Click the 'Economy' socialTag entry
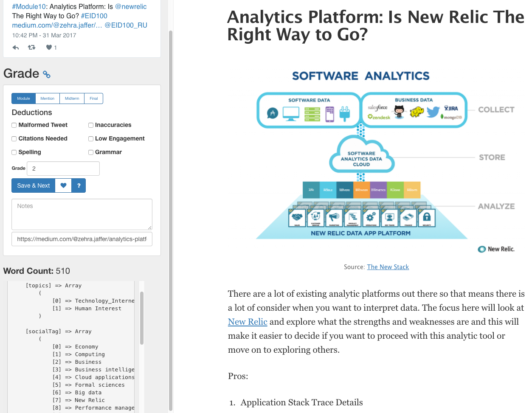This screenshot has width=532, height=413. pos(87,347)
